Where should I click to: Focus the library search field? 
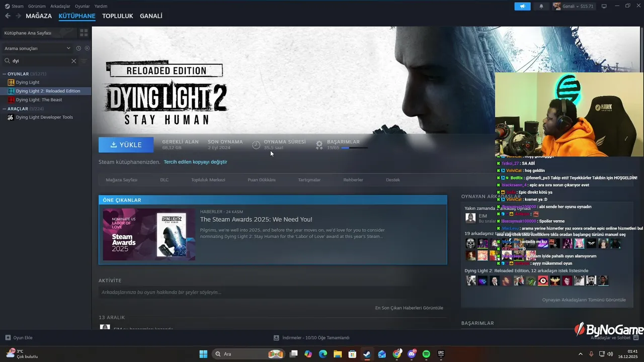coord(40,61)
